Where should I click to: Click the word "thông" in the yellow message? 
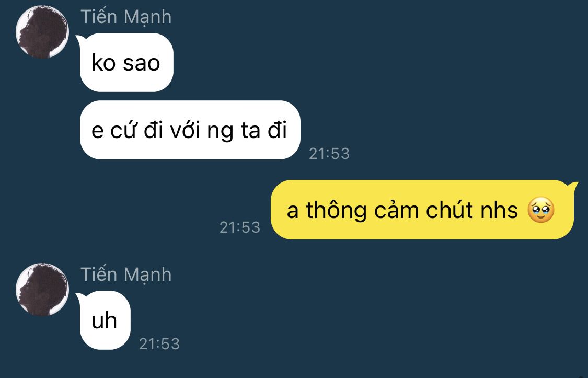(x=336, y=211)
